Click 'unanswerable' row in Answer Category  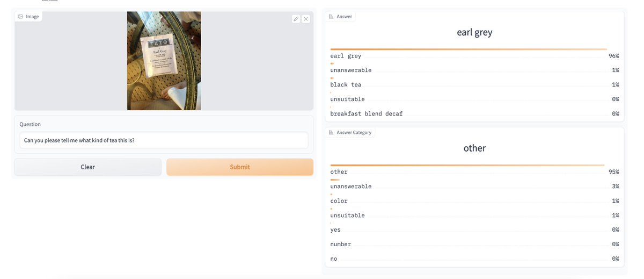coord(474,187)
